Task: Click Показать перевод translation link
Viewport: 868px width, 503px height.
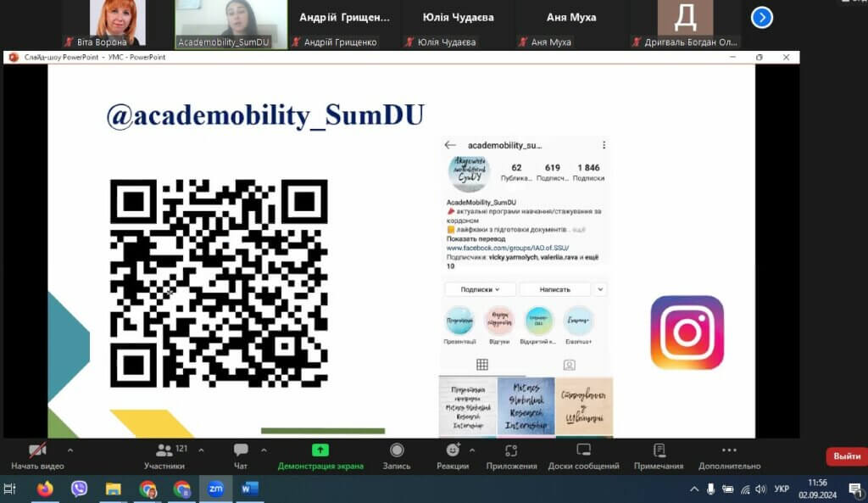Action: tap(476, 238)
